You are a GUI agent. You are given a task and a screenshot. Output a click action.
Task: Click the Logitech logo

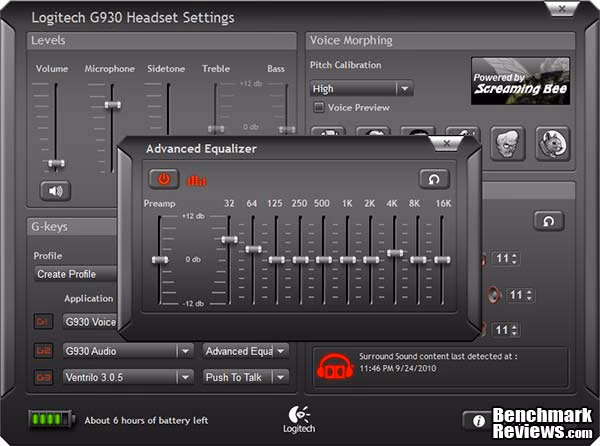tap(299, 419)
